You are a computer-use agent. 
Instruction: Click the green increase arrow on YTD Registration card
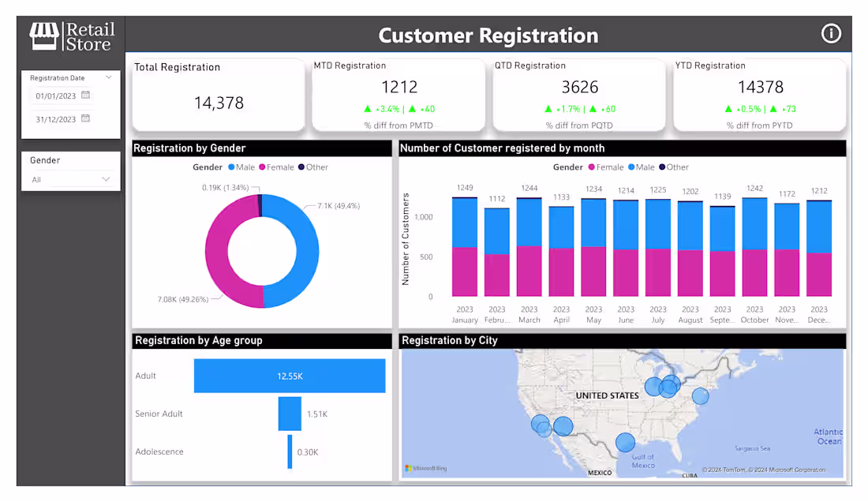click(x=727, y=107)
